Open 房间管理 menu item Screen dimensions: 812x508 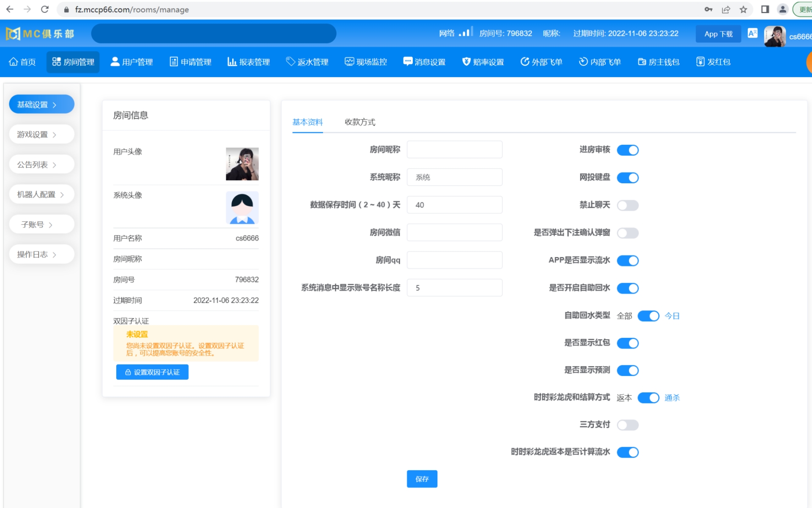(x=73, y=62)
